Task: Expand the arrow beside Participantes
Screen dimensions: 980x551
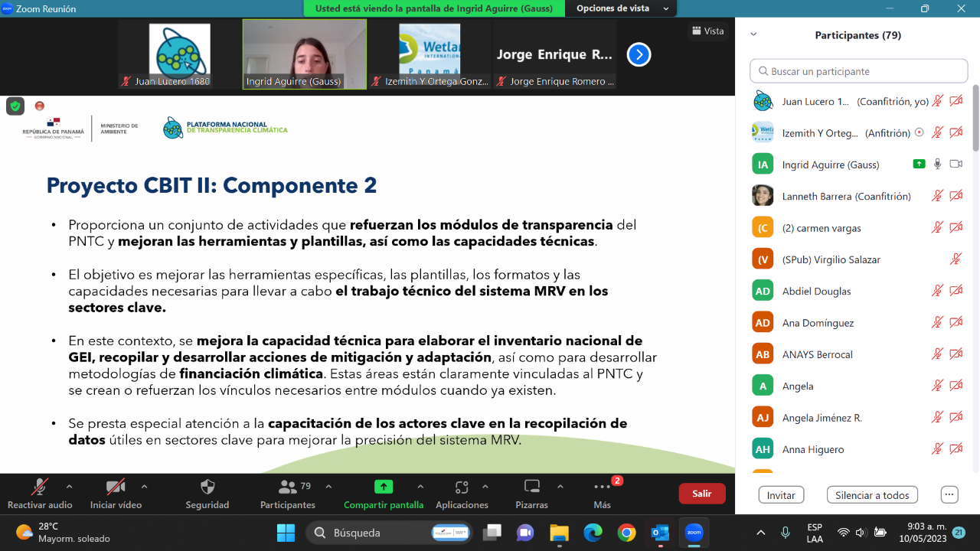Action: tap(328, 486)
